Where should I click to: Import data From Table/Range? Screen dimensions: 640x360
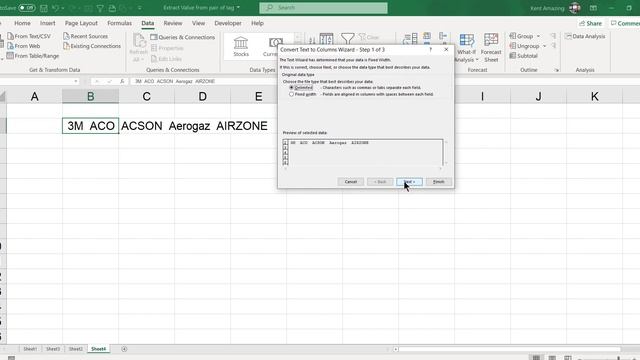pos(33,56)
